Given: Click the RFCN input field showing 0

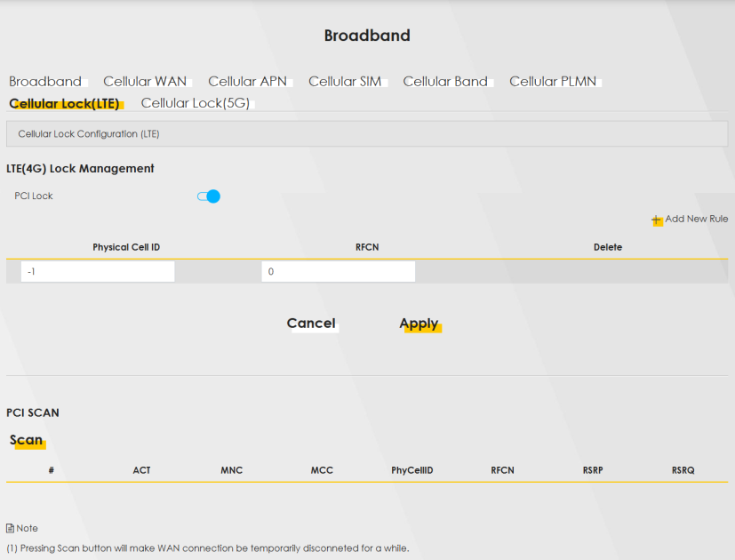Looking at the screenshot, I should point(338,272).
